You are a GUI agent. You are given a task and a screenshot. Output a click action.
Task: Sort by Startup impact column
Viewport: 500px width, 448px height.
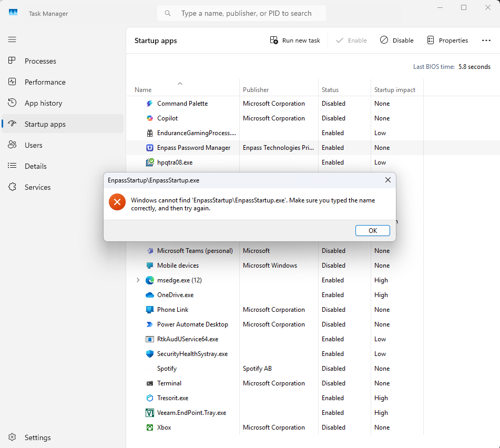pyautogui.click(x=394, y=90)
